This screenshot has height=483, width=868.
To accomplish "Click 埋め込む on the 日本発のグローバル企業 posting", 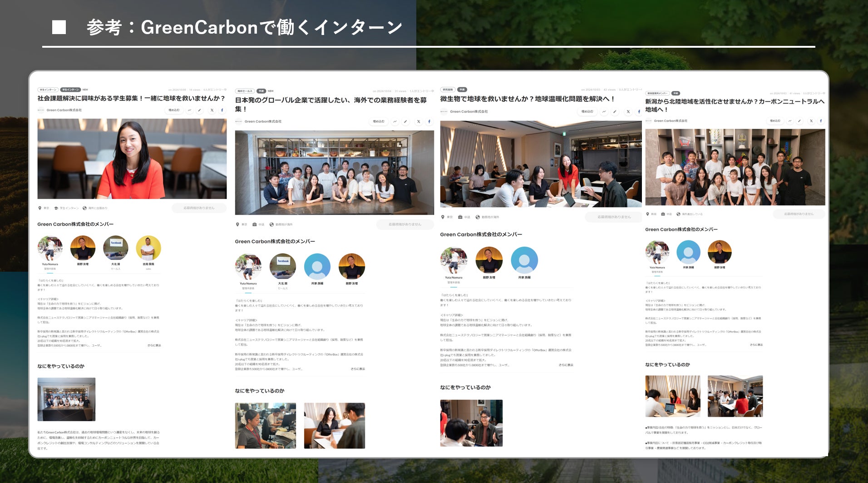I will (379, 122).
